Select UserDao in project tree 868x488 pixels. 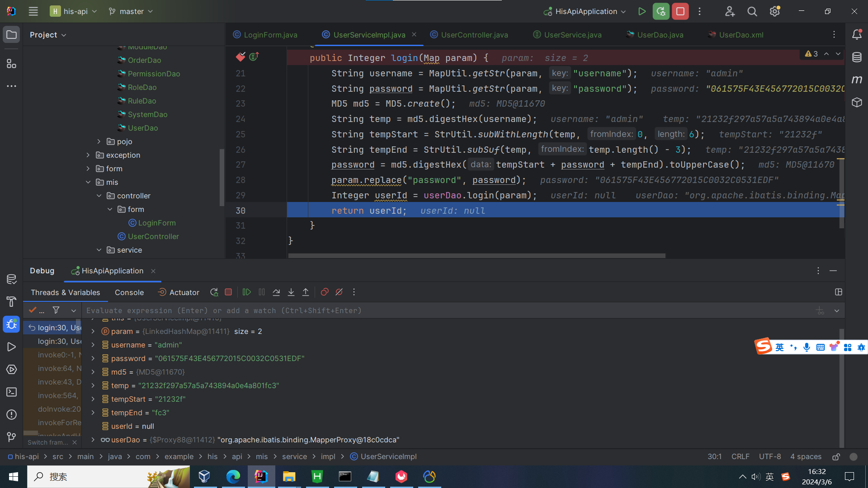pos(143,128)
